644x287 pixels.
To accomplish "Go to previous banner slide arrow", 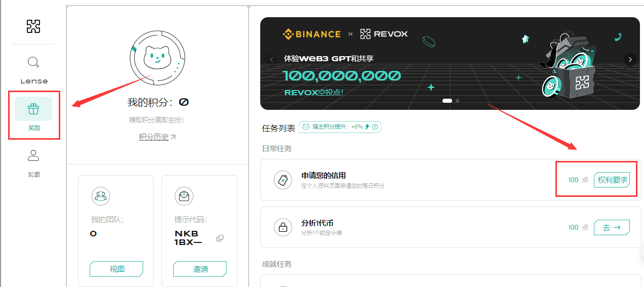I will pyautogui.click(x=271, y=59).
